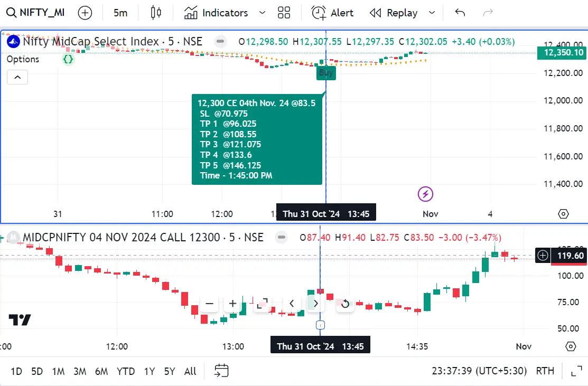Viewport: 588px width, 386px height.
Task: Open the purple lightning event marker
Action: click(x=425, y=194)
